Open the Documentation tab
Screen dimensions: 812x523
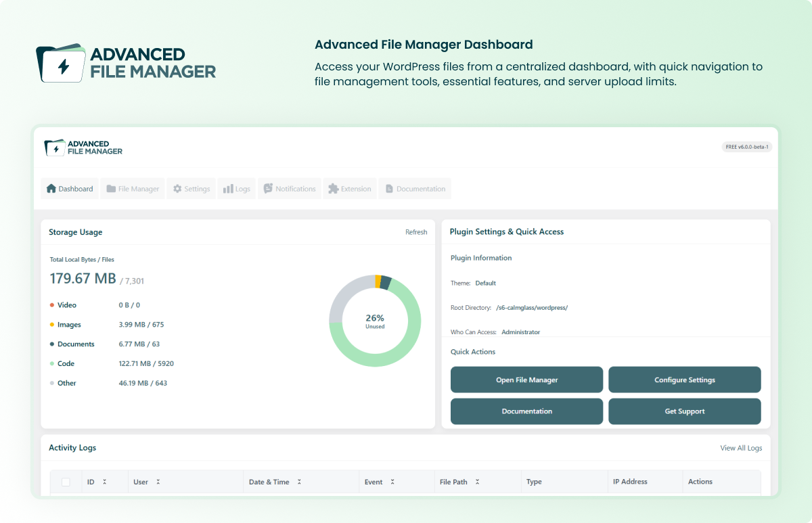click(415, 189)
